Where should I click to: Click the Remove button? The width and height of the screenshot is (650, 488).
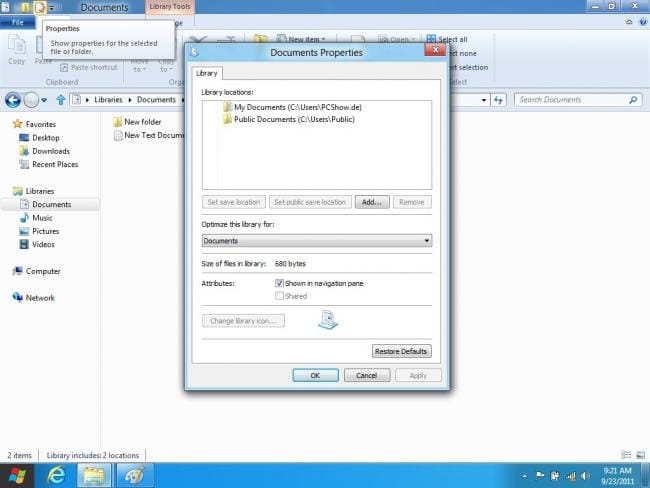point(412,202)
